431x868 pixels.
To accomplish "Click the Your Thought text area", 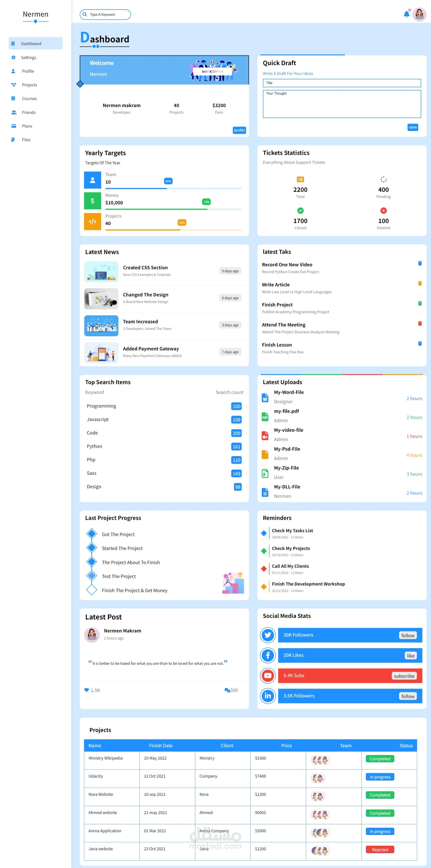I will coord(342,104).
